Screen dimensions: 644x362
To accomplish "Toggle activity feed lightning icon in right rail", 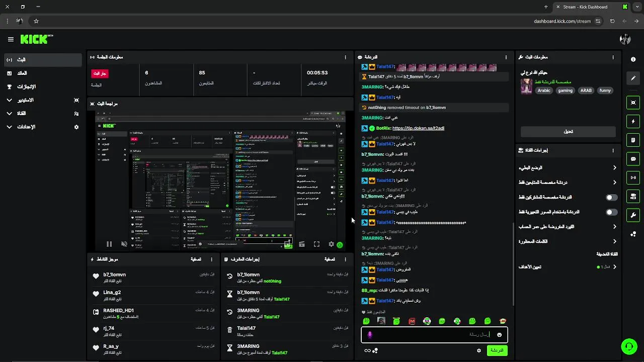I will (x=633, y=121).
